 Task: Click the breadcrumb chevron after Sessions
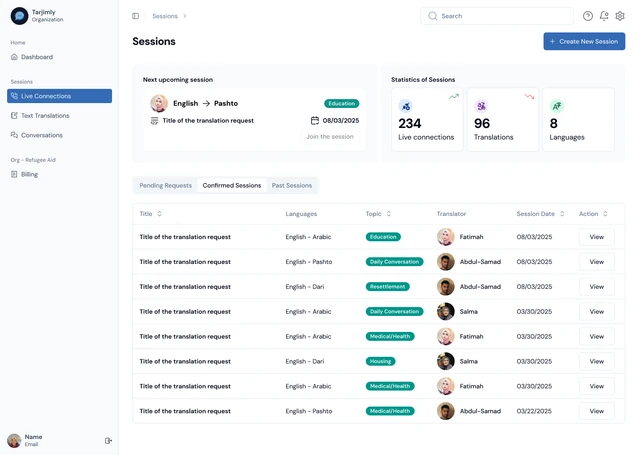point(185,16)
